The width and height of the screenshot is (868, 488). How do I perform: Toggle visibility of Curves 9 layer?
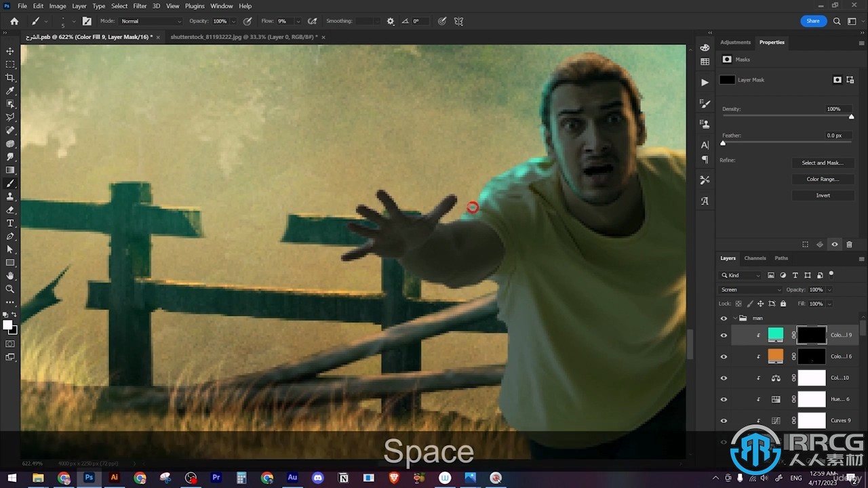tap(724, 421)
